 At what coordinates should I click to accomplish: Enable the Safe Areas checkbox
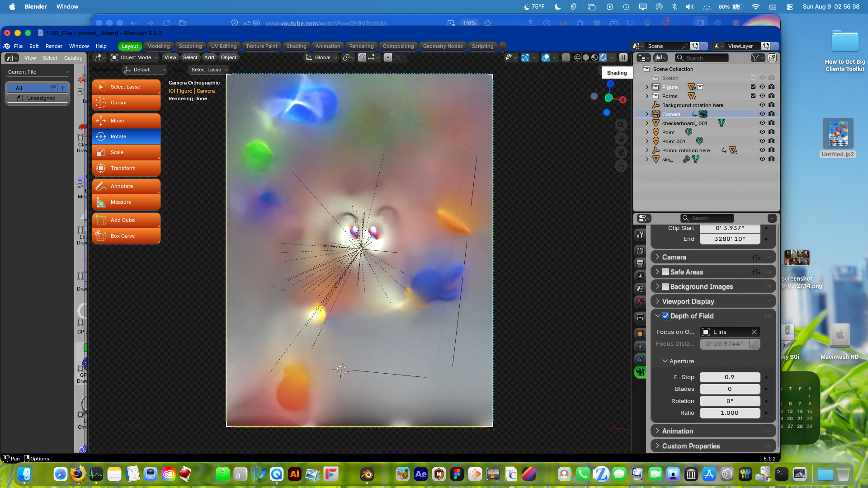click(665, 272)
